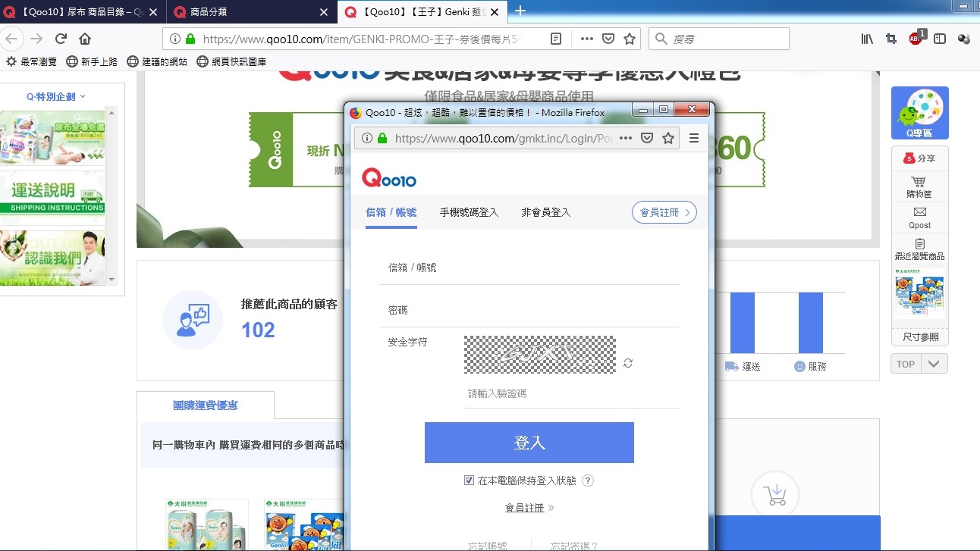The height and width of the screenshot is (551, 980).
Task: Click the download-to-cart circle icon on the page
Action: 775,494
